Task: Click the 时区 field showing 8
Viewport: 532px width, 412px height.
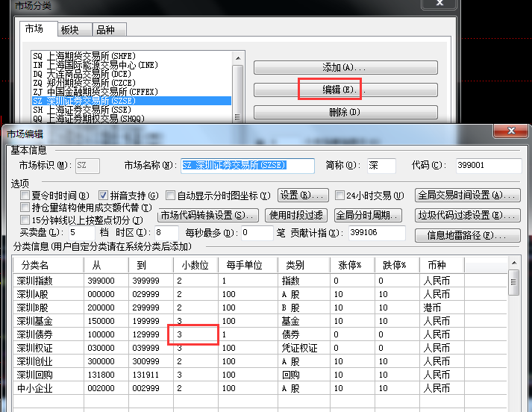Action: coord(166,233)
